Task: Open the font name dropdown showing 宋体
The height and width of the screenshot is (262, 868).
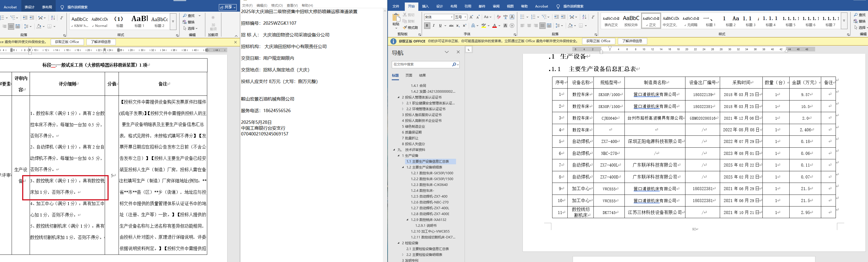Action: pos(452,17)
